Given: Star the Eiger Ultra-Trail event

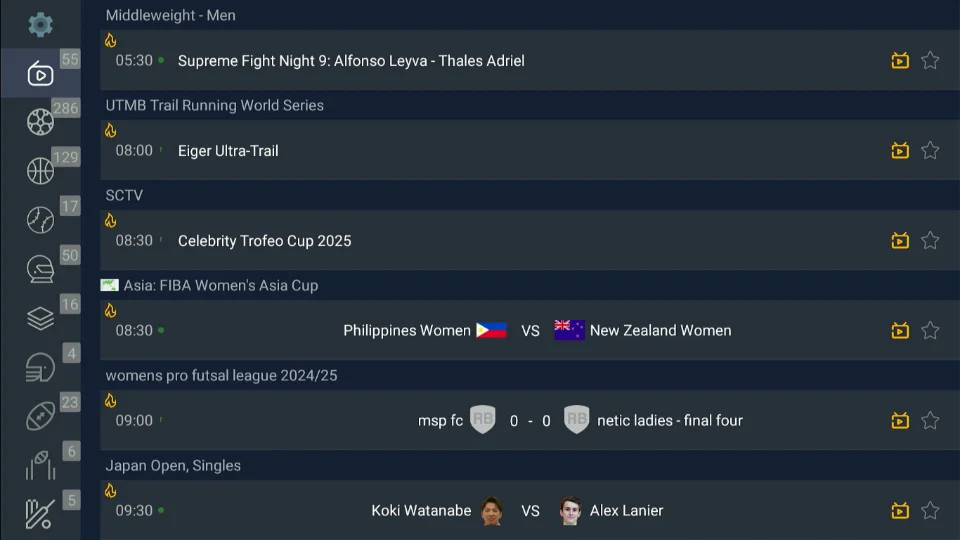Looking at the screenshot, I should pyautogui.click(x=930, y=151).
